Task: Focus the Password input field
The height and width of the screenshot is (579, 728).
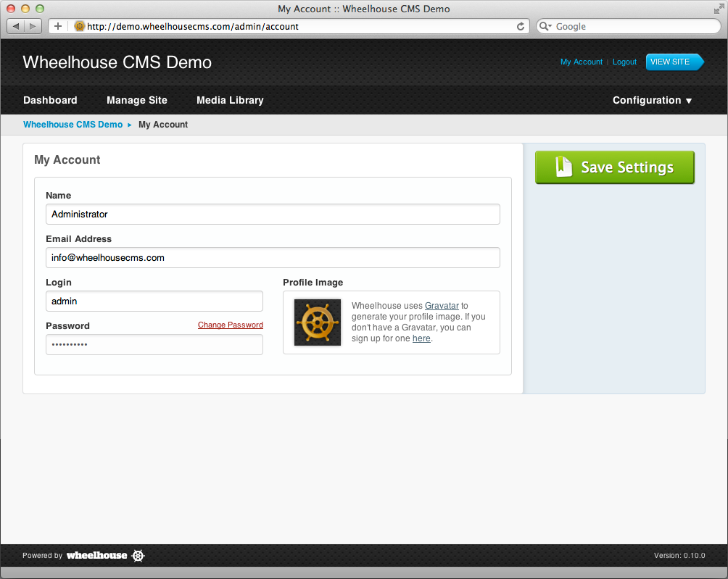Action: (x=154, y=345)
